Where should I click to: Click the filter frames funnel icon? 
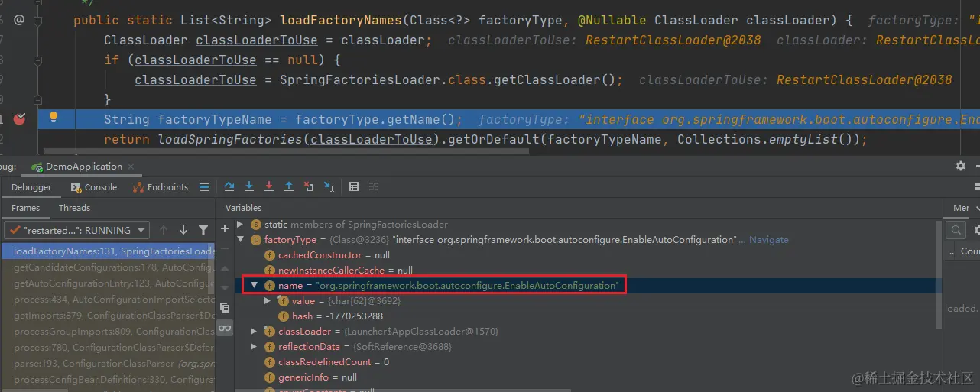click(x=203, y=230)
